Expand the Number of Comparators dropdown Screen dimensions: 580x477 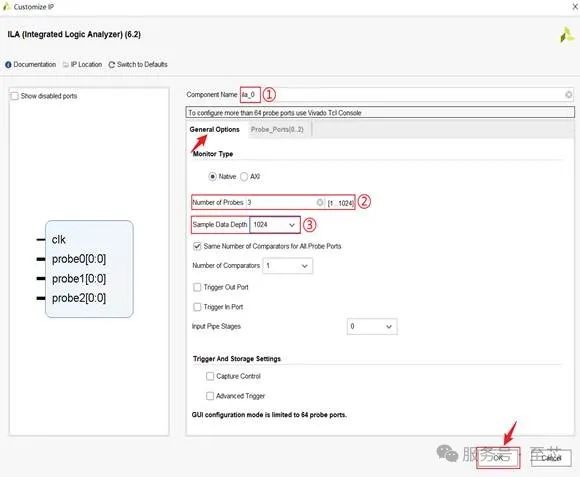pos(287,266)
